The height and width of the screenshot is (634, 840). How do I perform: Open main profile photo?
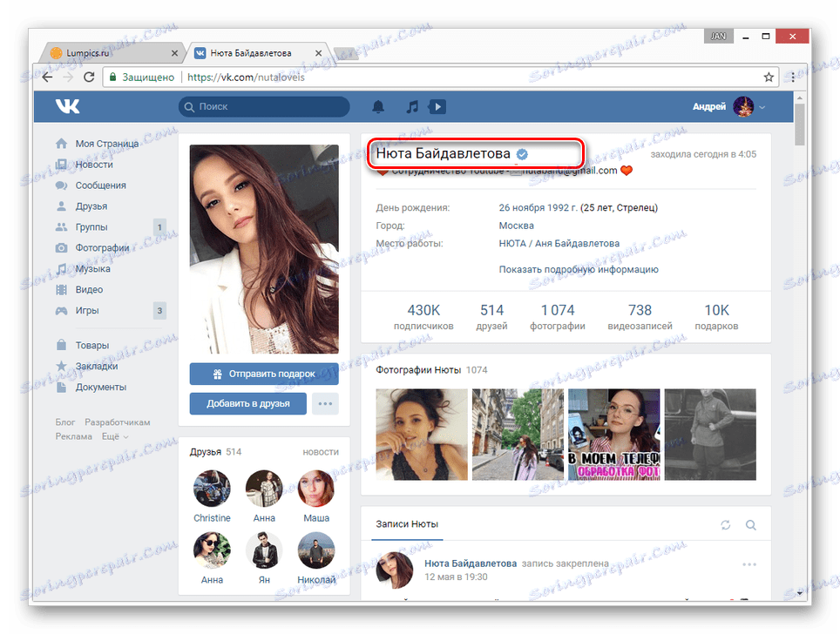coord(264,249)
